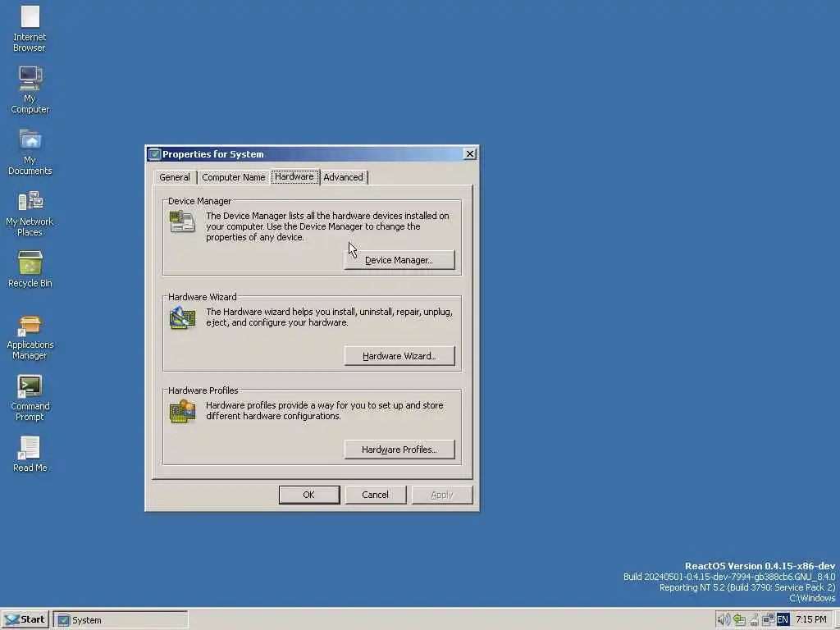840x630 pixels.
Task: Select the Recycle Bin icon
Action: pyautogui.click(x=30, y=269)
